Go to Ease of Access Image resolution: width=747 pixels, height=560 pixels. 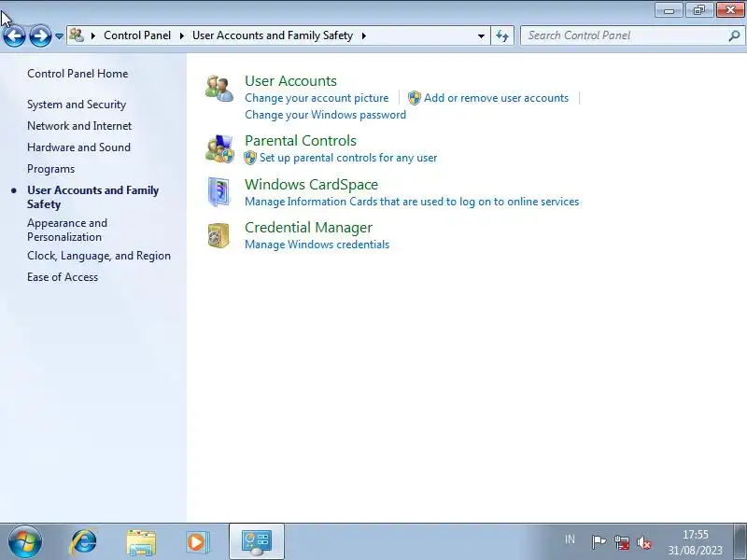pos(63,277)
